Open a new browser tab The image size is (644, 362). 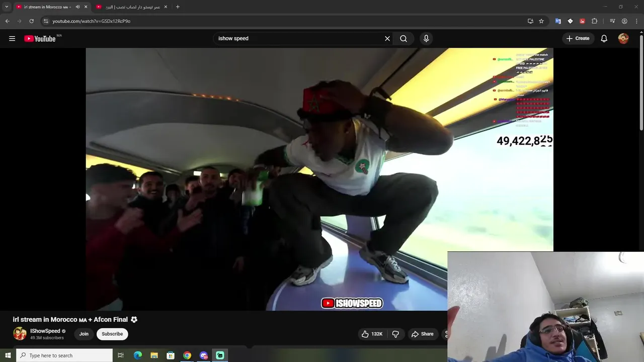178,7
